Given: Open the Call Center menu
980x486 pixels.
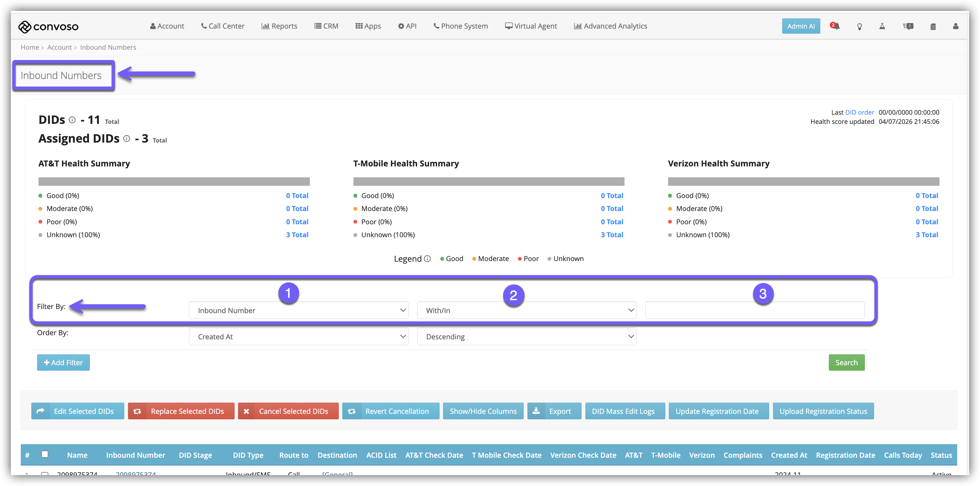Looking at the screenshot, I should 223,26.
